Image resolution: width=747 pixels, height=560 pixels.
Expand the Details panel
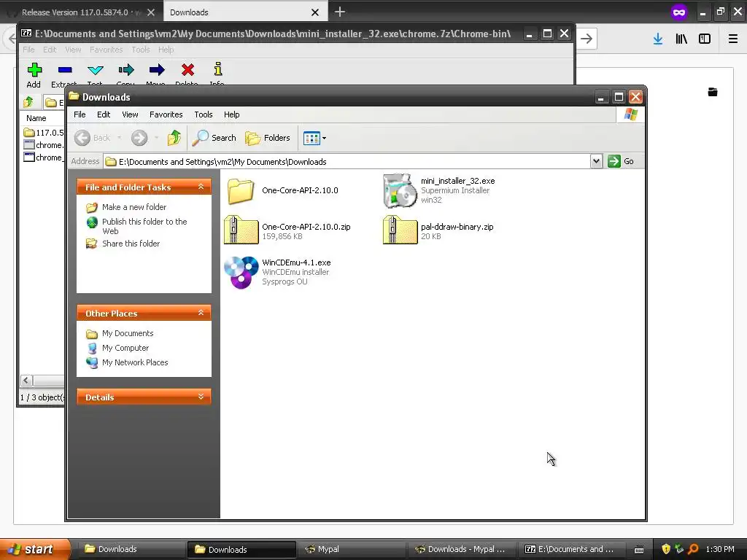201,397
